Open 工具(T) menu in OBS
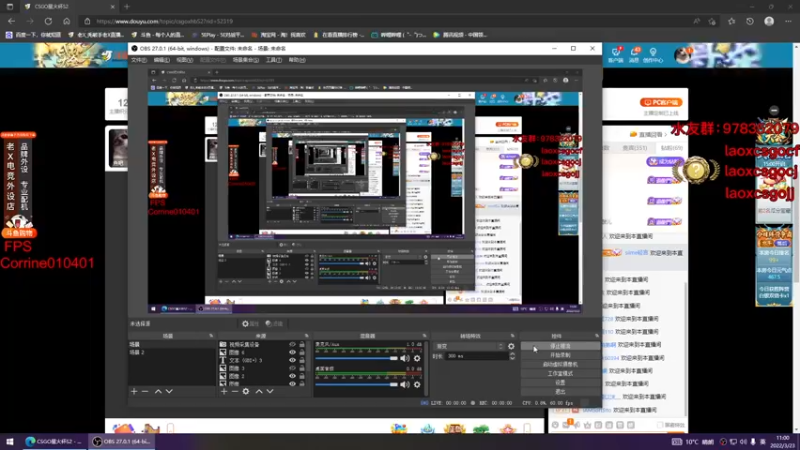 coord(274,60)
